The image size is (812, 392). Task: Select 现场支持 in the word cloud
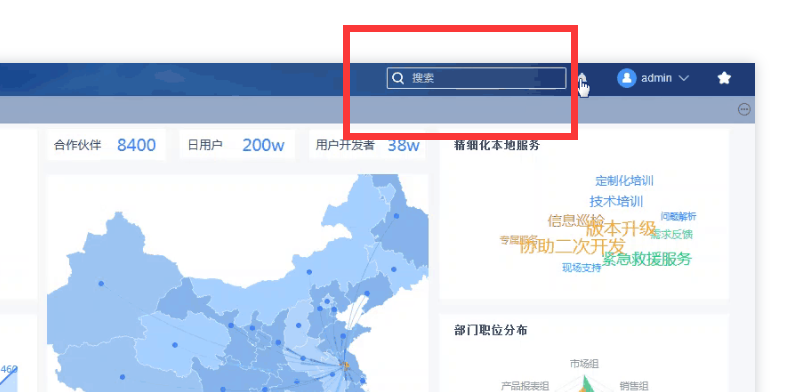(x=582, y=268)
